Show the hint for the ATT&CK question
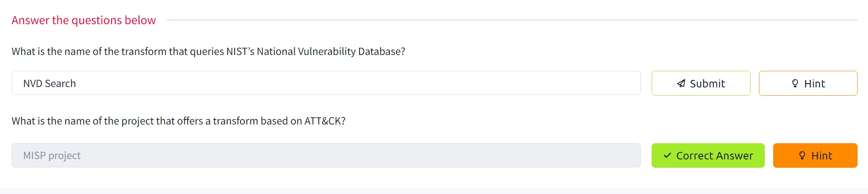The width and height of the screenshot is (868, 194). coord(815,156)
